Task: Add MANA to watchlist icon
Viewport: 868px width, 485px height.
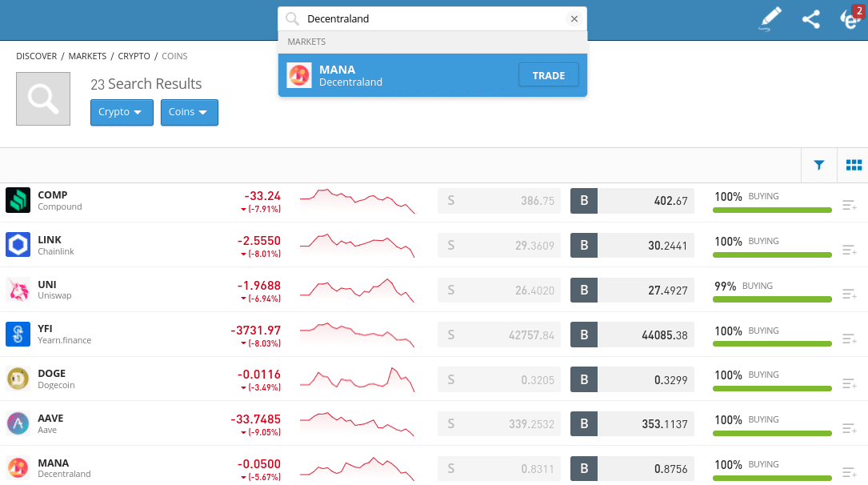Action: (x=849, y=473)
